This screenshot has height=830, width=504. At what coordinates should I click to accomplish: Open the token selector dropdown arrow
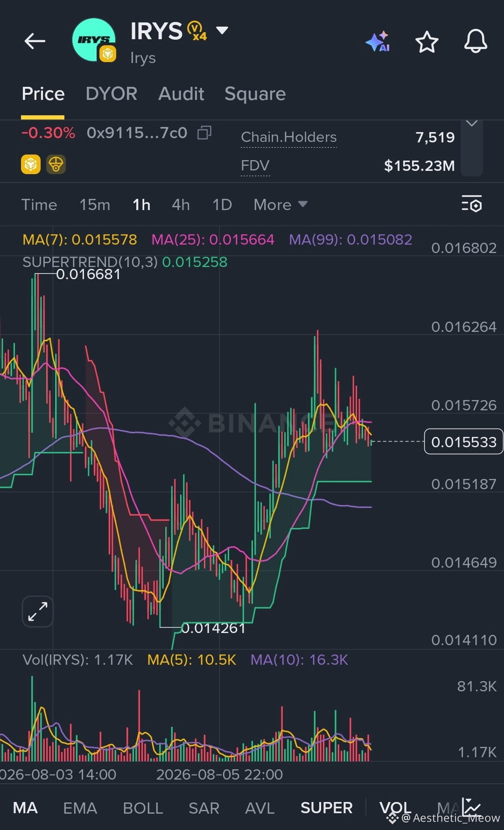(x=222, y=31)
